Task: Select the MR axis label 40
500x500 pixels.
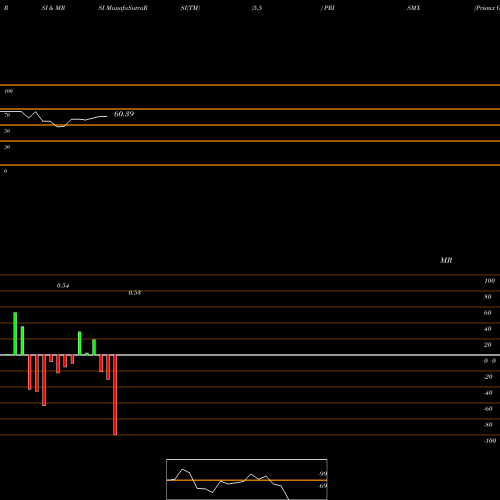Action: click(488, 329)
